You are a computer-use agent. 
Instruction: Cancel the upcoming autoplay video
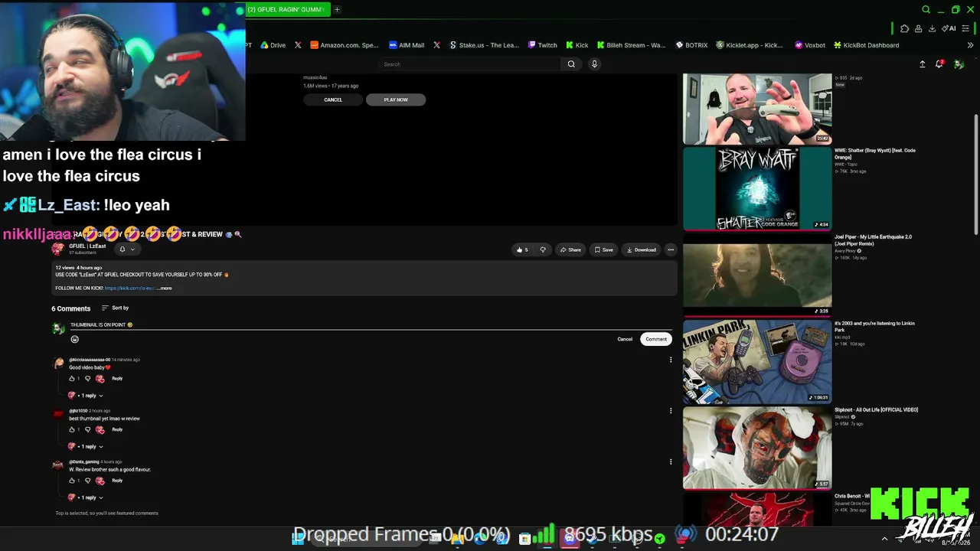click(x=333, y=99)
